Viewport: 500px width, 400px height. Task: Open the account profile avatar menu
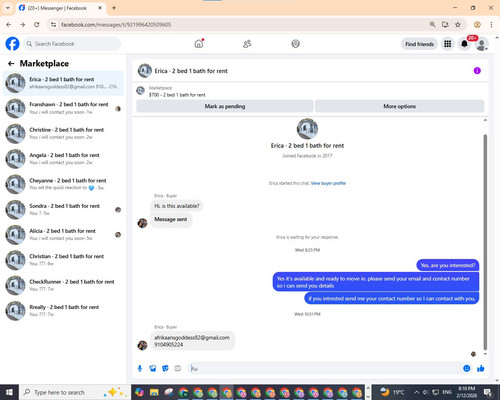(x=482, y=44)
